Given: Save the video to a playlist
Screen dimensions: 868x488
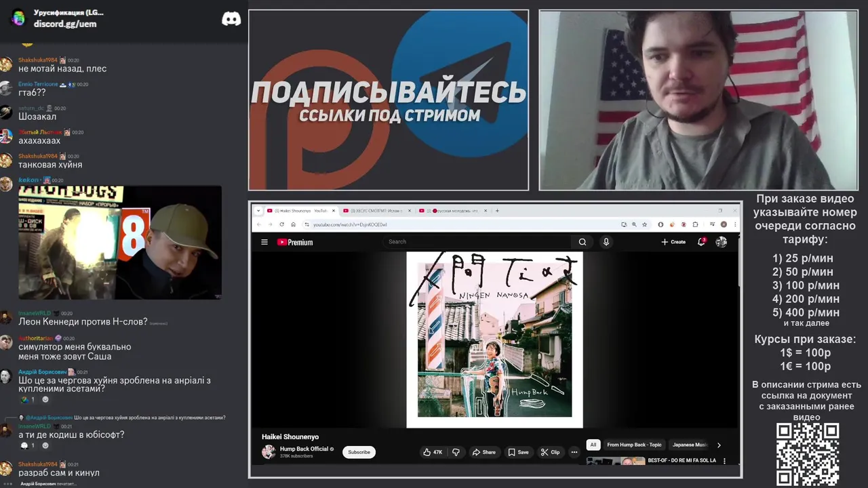Looking at the screenshot, I should 519,452.
